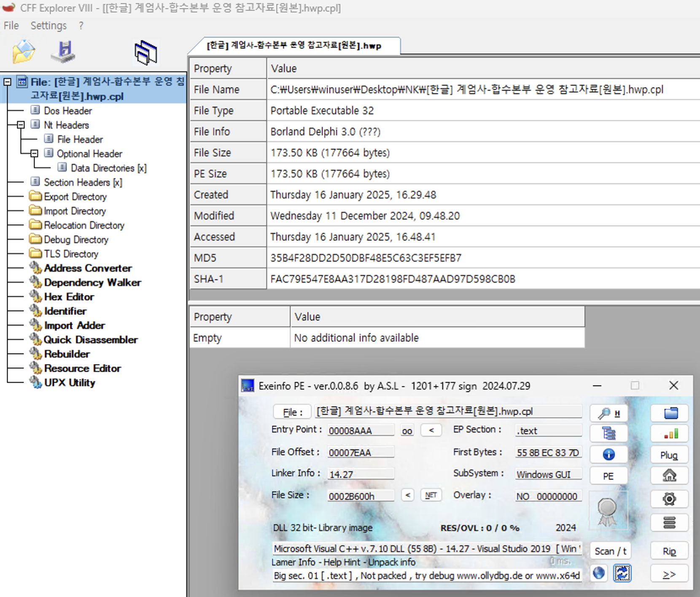Open the Hex Editor tool
The image size is (700, 597).
point(69,297)
